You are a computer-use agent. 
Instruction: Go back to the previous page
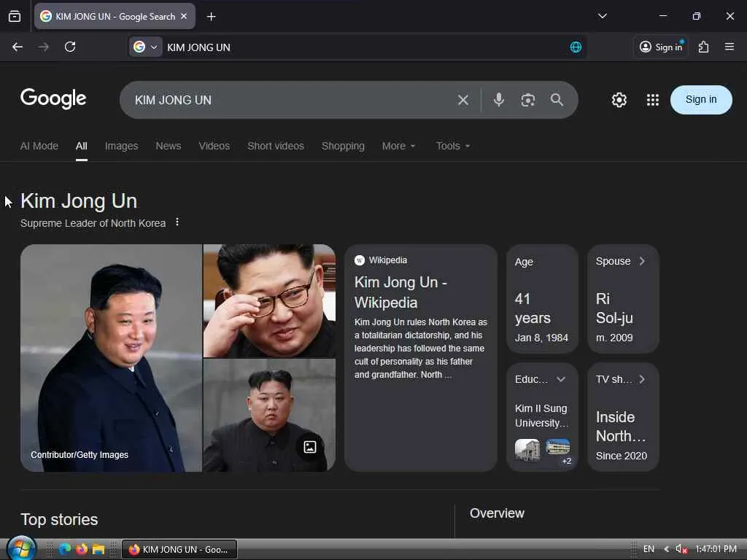18,47
